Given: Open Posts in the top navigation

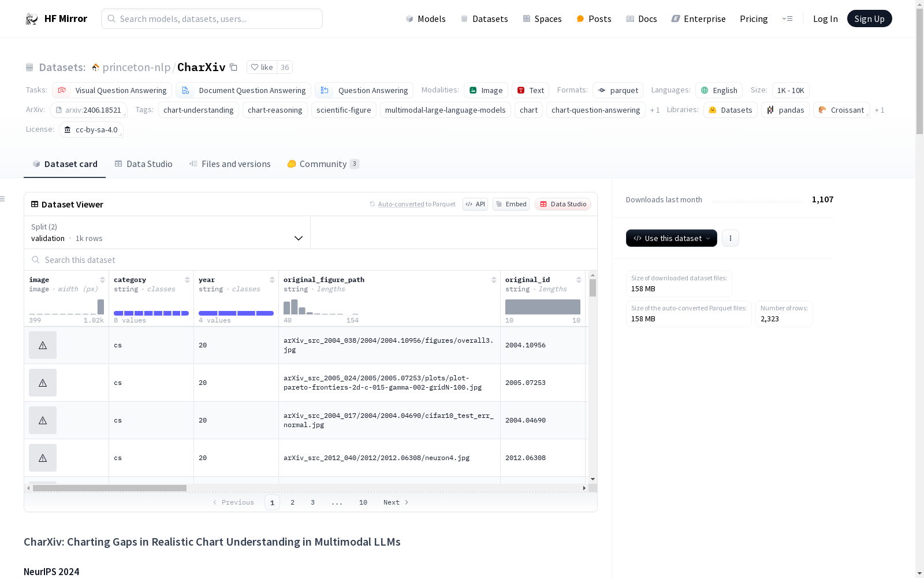Looking at the screenshot, I should tap(594, 18).
